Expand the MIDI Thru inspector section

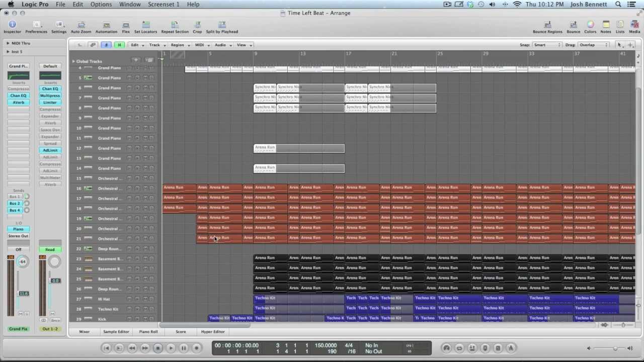point(8,43)
